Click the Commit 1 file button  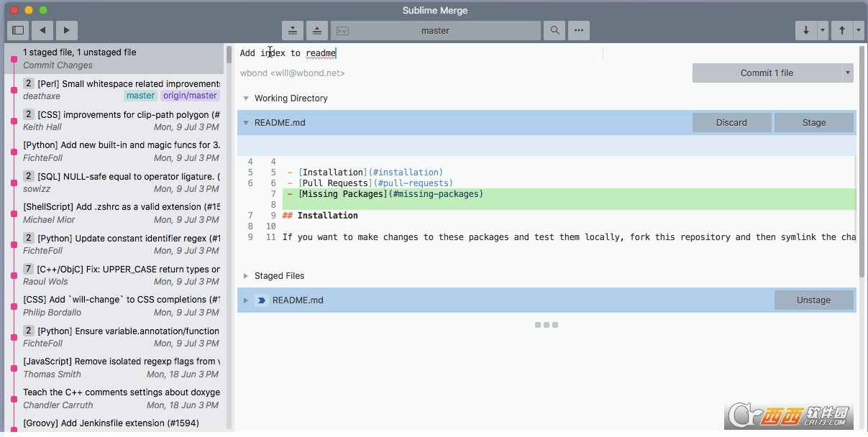tap(767, 73)
